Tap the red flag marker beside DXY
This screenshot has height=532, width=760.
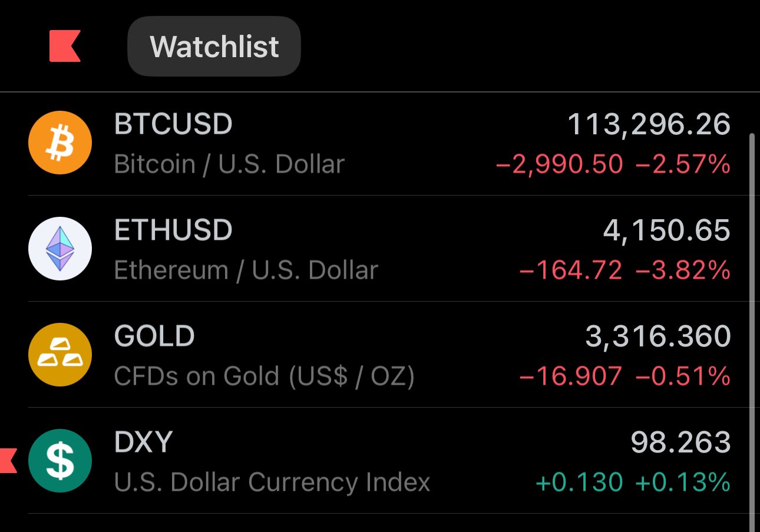click(x=8, y=461)
